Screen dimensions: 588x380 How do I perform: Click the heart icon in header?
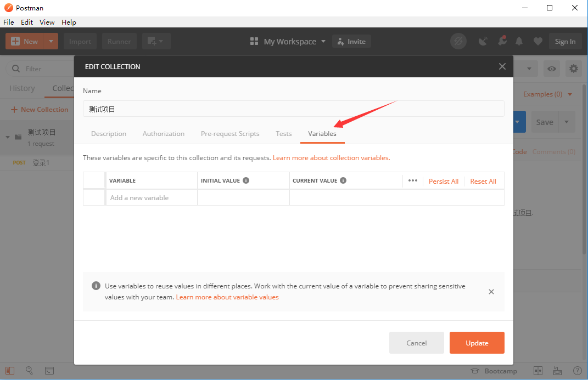pos(537,41)
